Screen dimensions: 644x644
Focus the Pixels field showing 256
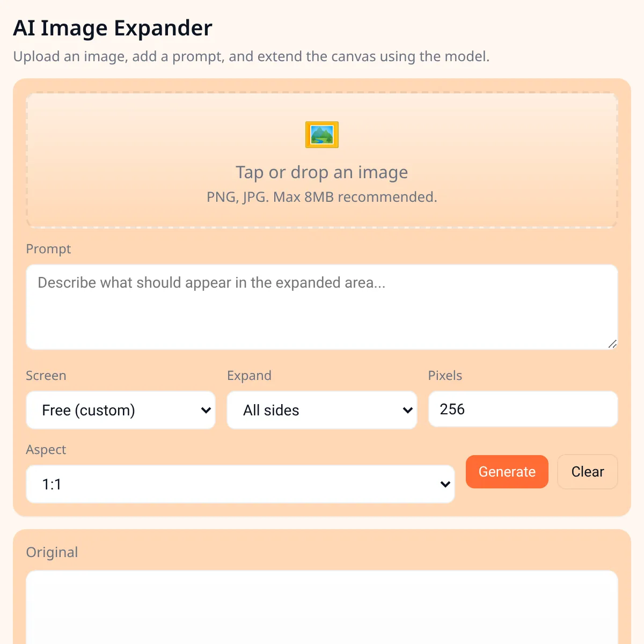(x=523, y=409)
